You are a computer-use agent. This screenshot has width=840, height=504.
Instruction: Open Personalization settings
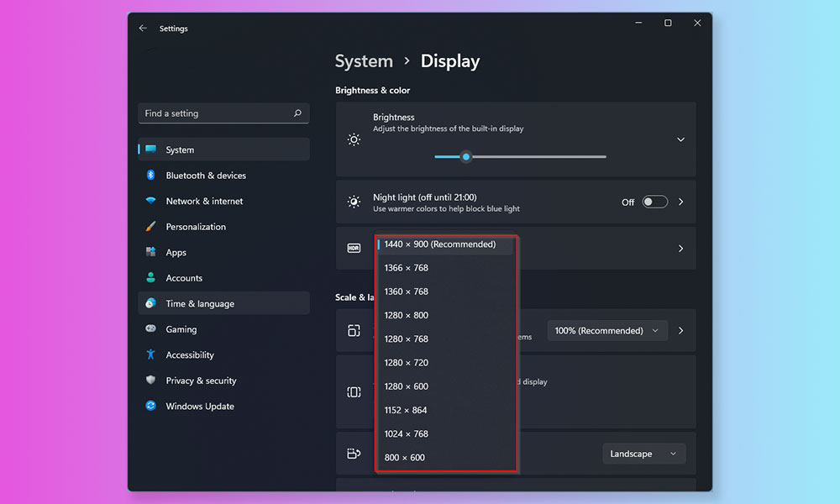223,227
